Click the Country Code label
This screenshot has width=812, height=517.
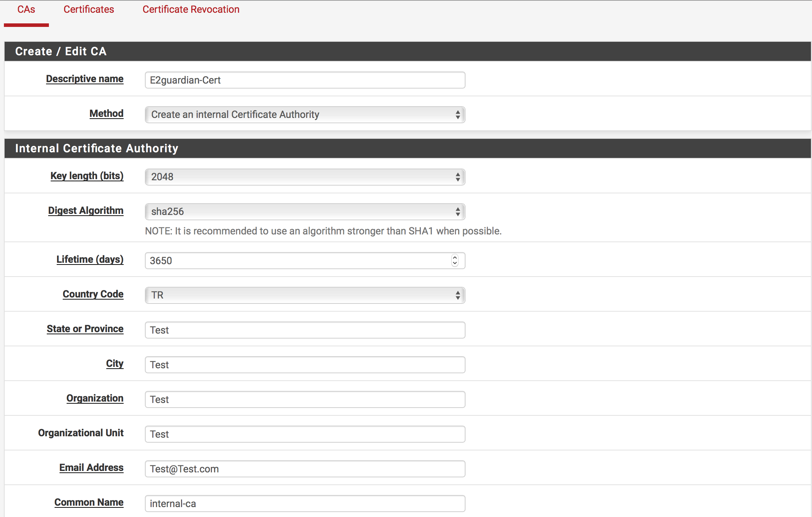tap(93, 294)
